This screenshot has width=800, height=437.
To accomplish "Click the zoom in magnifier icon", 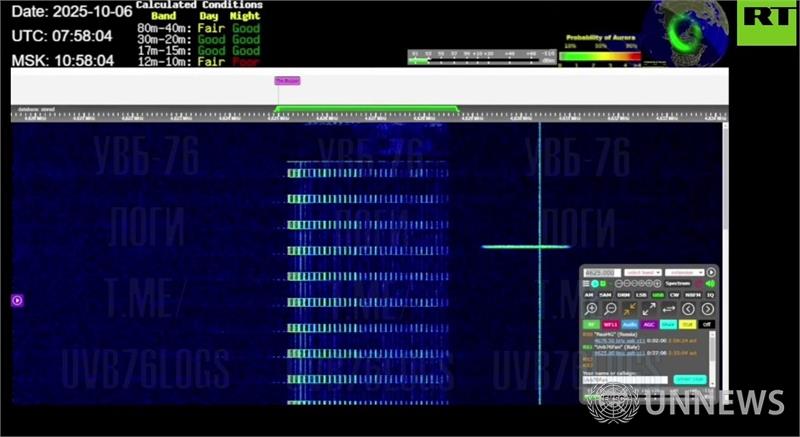I will point(591,309).
